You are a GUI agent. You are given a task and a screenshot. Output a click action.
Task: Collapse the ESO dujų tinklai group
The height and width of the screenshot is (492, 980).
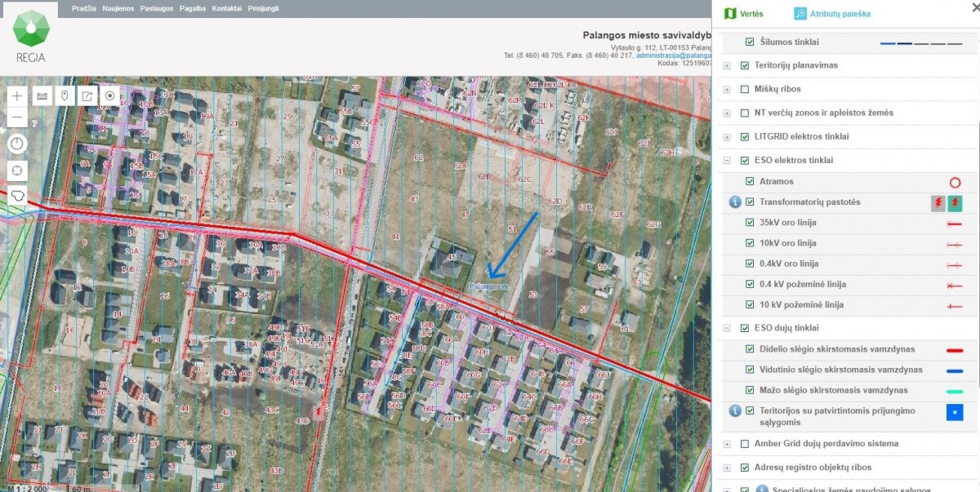727,329
